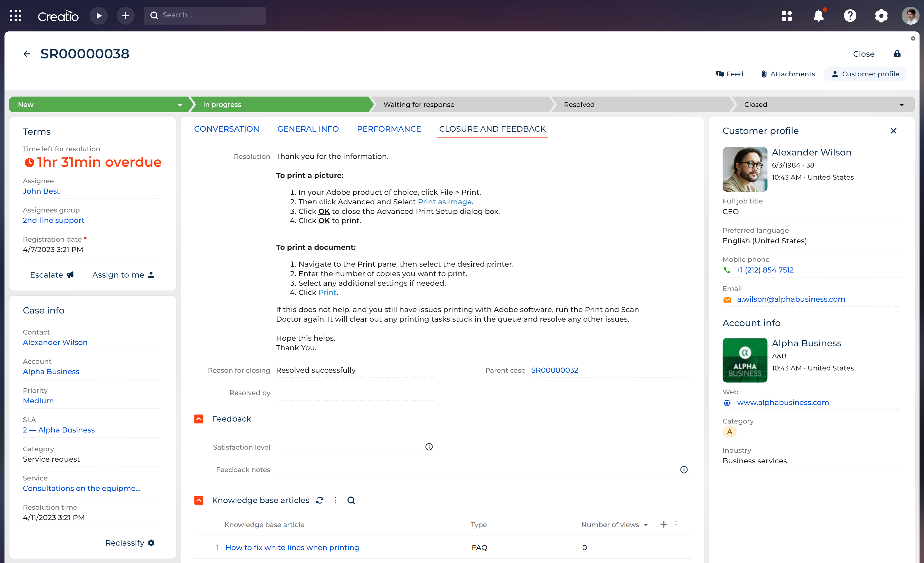Create a new record via plus icon
The width and height of the screenshot is (924, 563).
coord(126,15)
